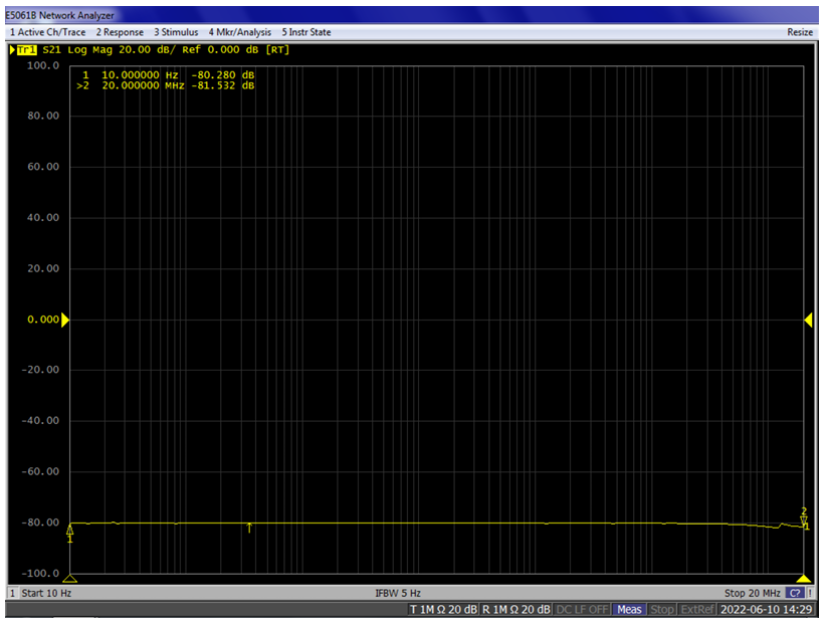The height and width of the screenshot is (627, 831).
Task: Click the C? correction status indicator
Action: pyautogui.click(x=794, y=594)
